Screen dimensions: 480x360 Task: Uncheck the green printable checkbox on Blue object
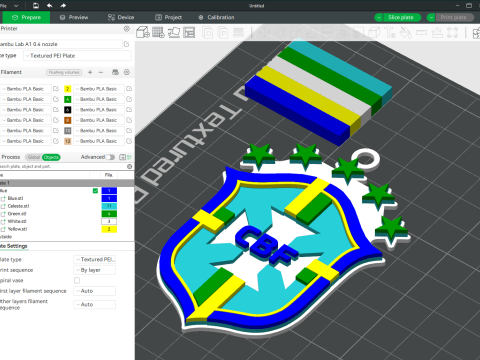tap(95, 191)
